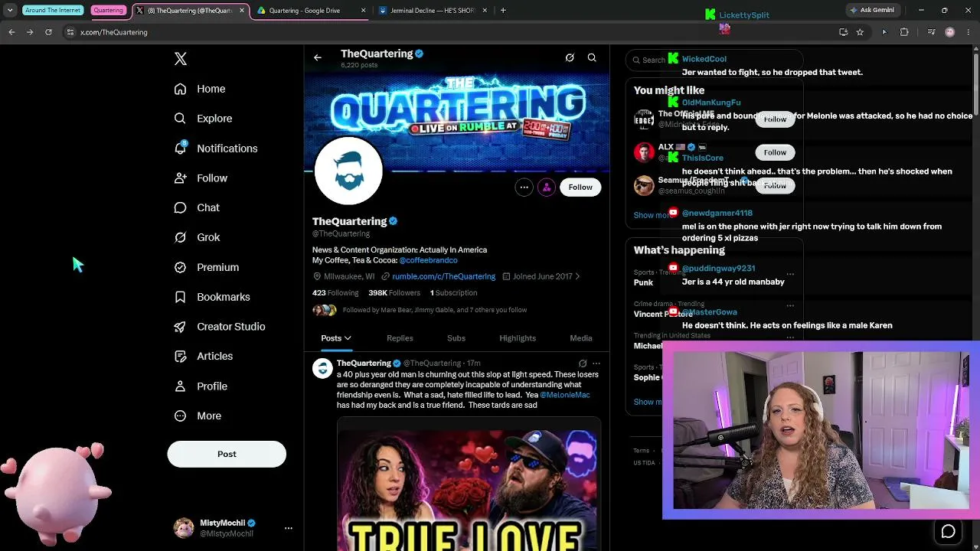The height and width of the screenshot is (551, 980).
Task: Click the Grok icon on the 17m post
Action: tap(583, 364)
